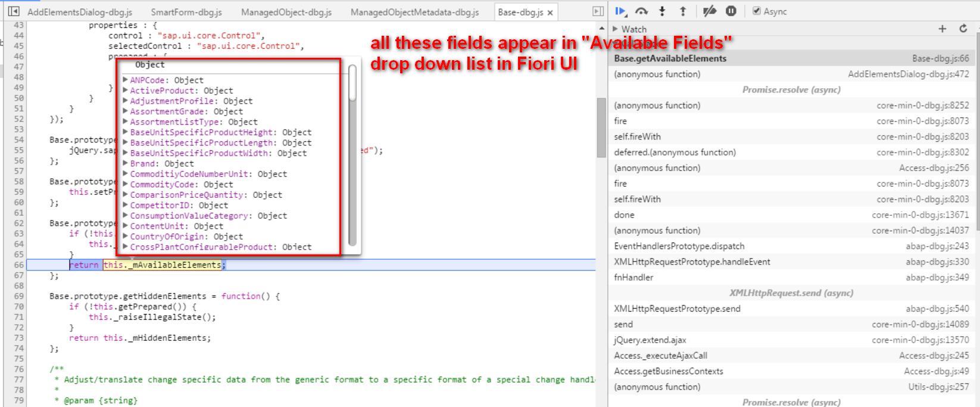Open the core-min-0-dbg.js:8252 link
The height and width of the screenshot is (407, 980).
point(923,105)
